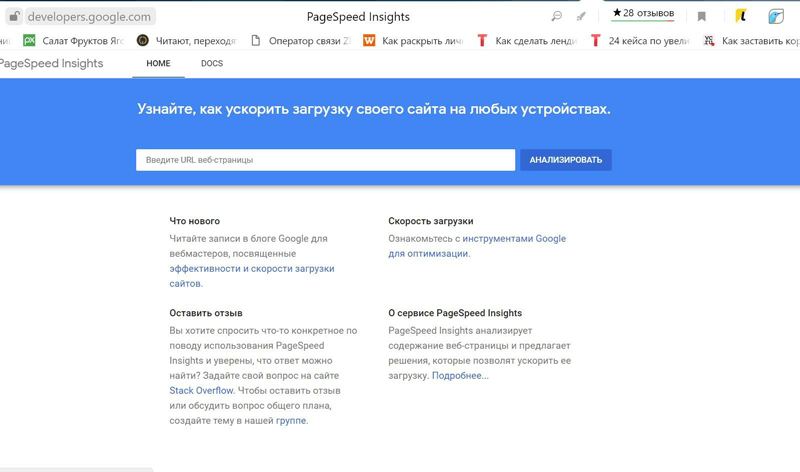The width and height of the screenshot is (800, 472).
Task: Click the О сервисе PageSpeed Insights heading
Action: pyautogui.click(x=455, y=313)
